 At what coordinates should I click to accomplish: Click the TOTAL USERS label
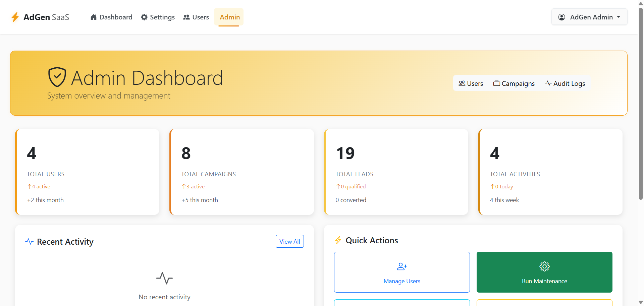click(x=46, y=174)
